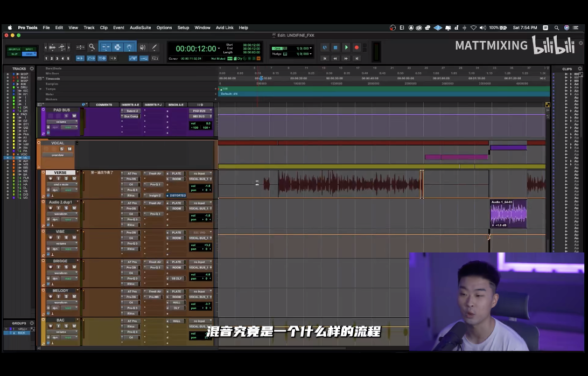Open AT Pro insert on VERSE track
Screen dimensions: 588x376
point(131,174)
